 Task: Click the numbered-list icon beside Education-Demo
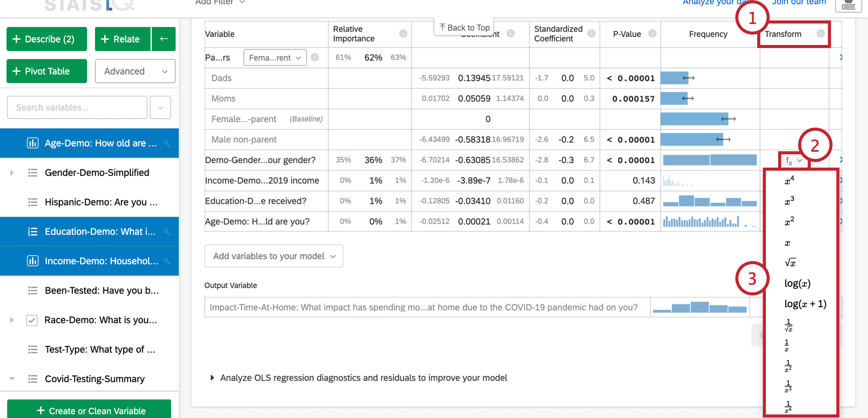tap(33, 232)
